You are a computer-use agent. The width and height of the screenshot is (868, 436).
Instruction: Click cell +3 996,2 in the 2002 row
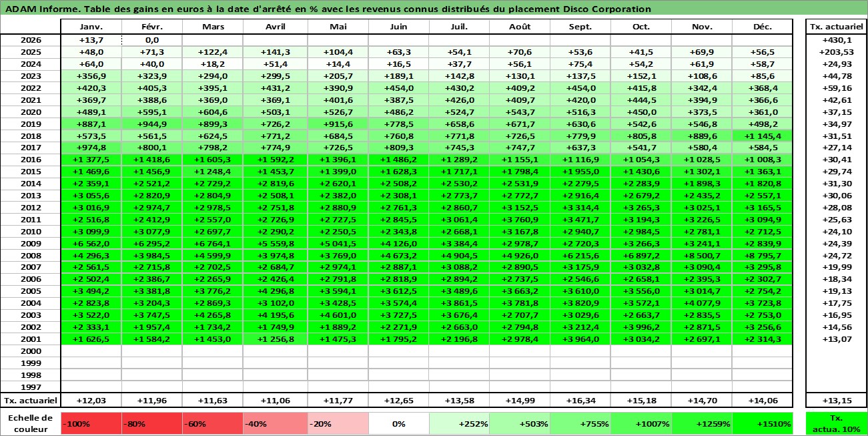click(x=640, y=327)
